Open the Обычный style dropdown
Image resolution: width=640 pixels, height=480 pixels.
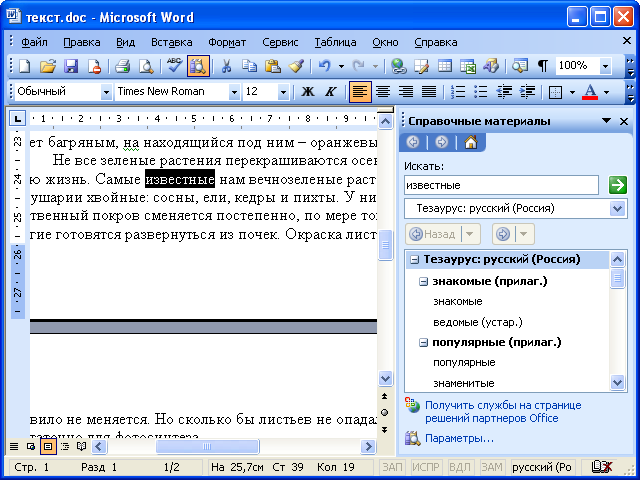click(x=106, y=92)
